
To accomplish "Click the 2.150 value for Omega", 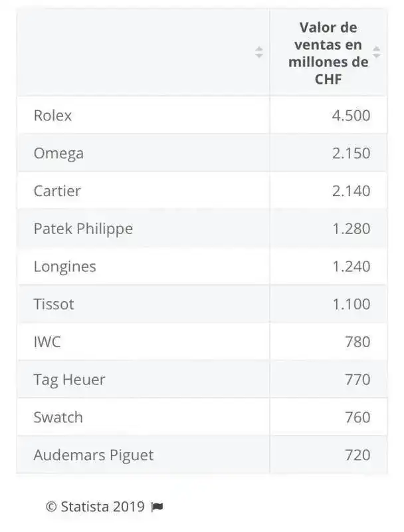I will pos(351,154).
